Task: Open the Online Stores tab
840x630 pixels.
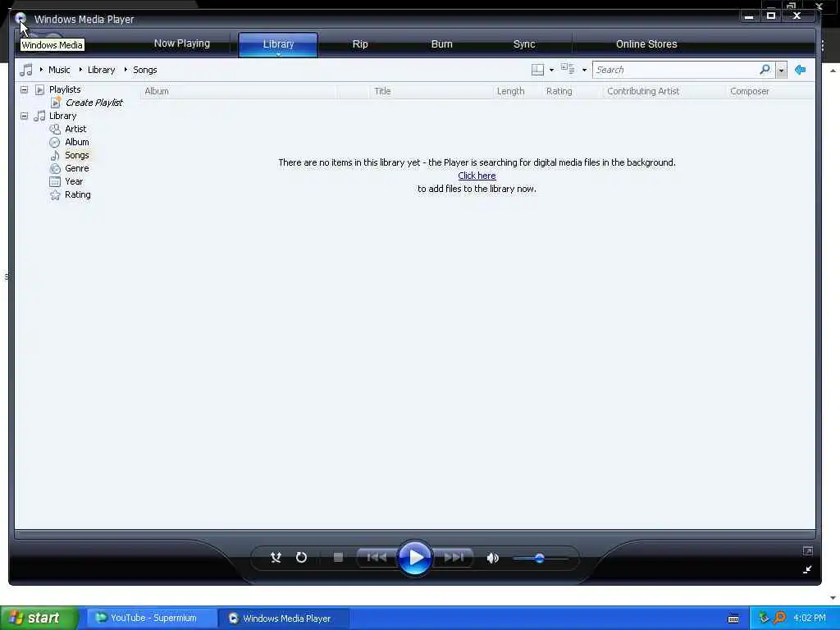Action: pos(646,44)
